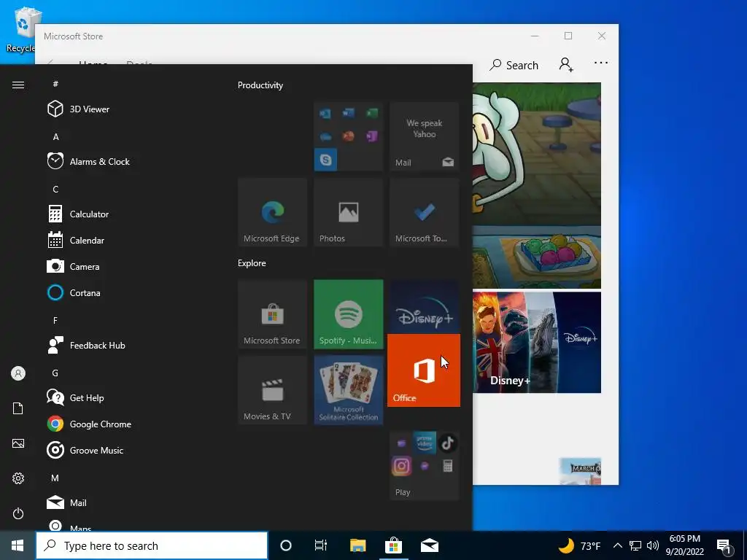
Task: Expand the Start menu hamburger navigation
Action: (18, 85)
